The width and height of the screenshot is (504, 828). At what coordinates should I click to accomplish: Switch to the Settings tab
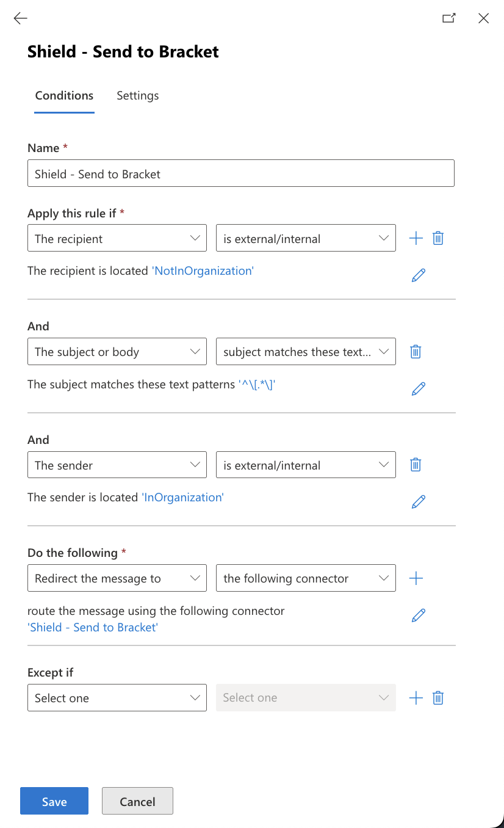coord(138,95)
